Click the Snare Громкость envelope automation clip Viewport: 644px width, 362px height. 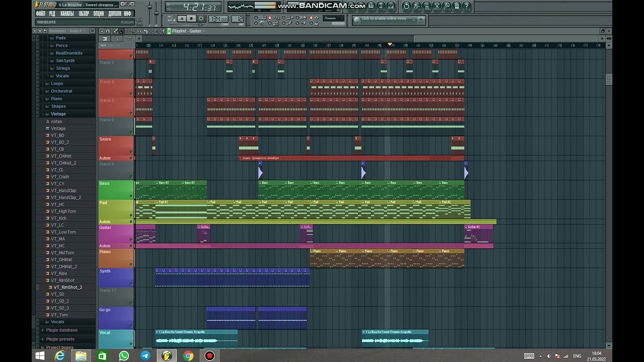point(351,158)
